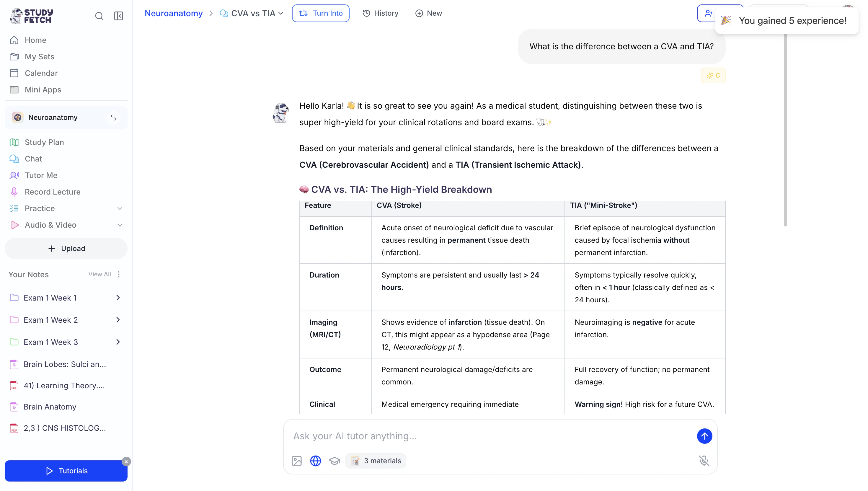Click the Turn Into button
868x491 pixels.
(x=320, y=13)
